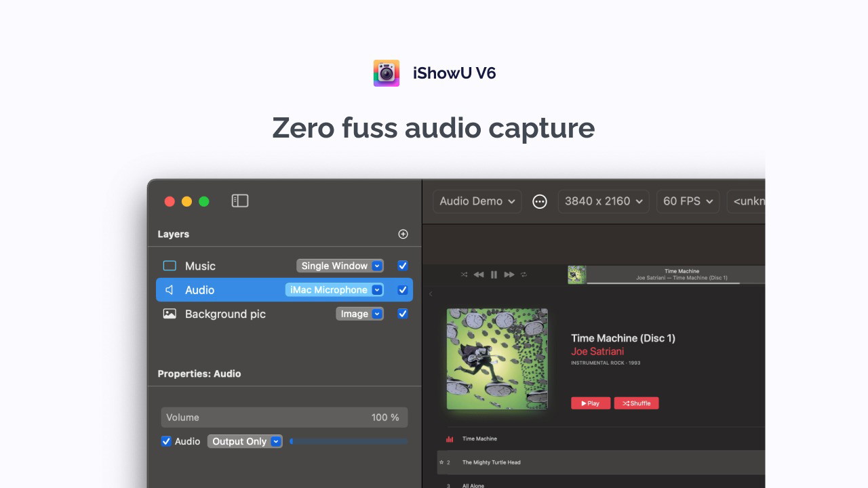Uncheck the Audio layer checkbox
Image resolution: width=868 pixels, height=488 pixels.
[x=403, y=290]
